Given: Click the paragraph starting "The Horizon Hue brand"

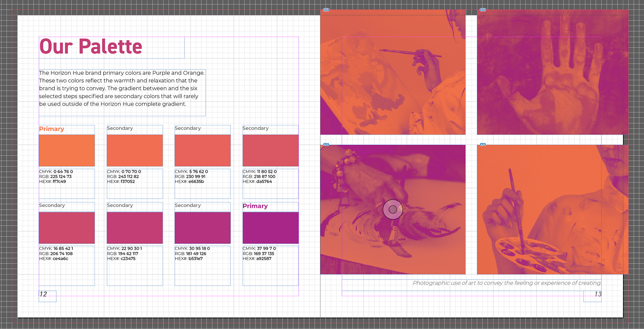Looking at the screenshot, I should (122, 88).
